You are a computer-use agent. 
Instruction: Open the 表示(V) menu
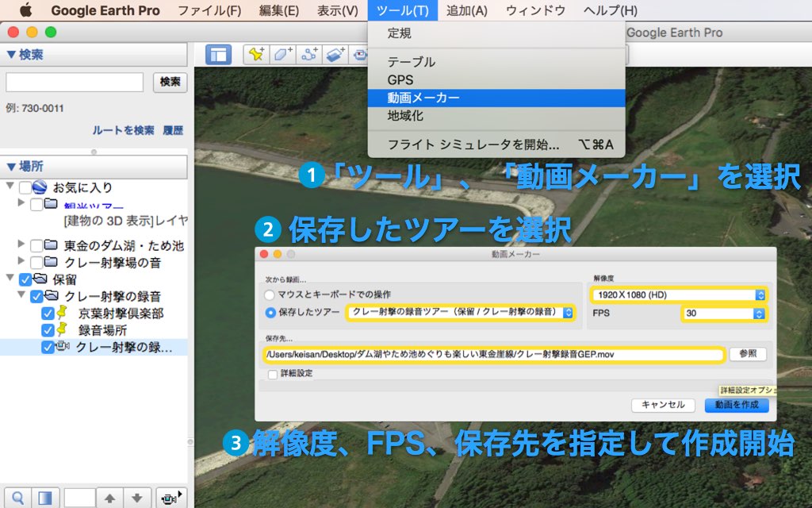point(338,10)
